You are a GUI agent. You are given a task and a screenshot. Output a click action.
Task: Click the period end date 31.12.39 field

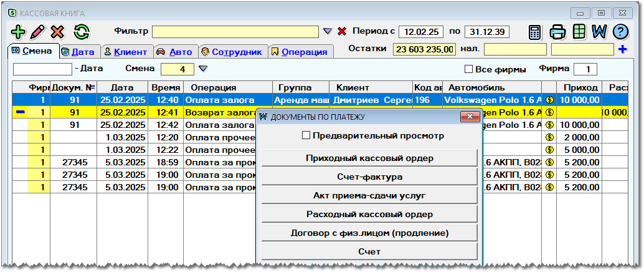point(487,32)
